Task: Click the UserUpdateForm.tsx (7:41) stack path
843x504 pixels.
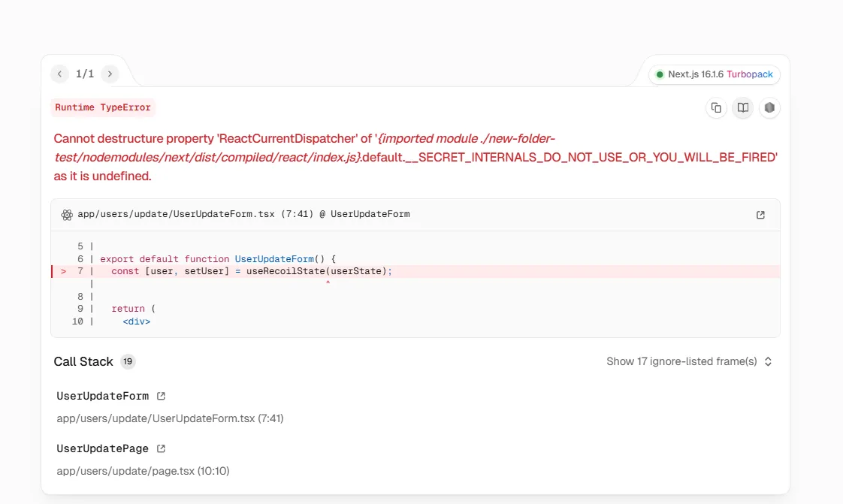Action: [x=170, y=418]
